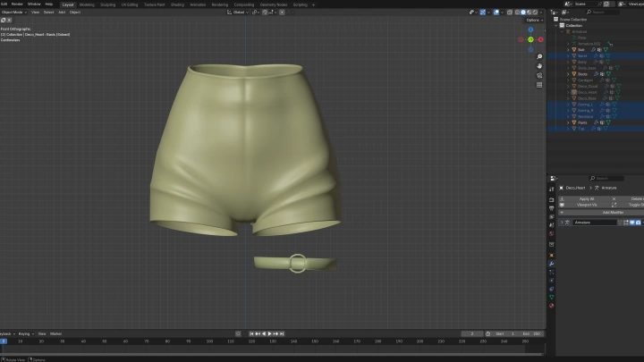Toggle show gizmo button in header
The height and width of the screenshot is (362, 644).
(x=483, y=13)
